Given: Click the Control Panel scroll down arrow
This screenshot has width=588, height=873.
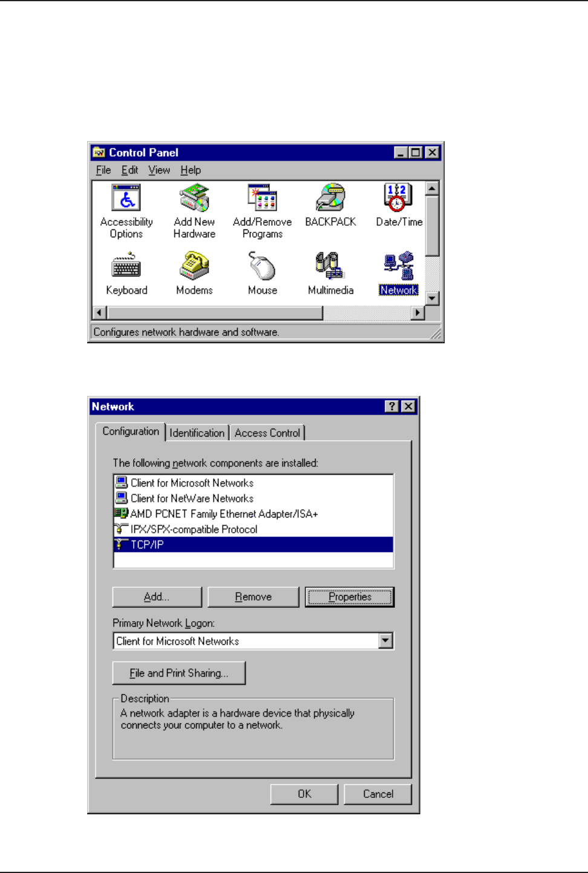Looking at the screenshot, I should (432, 298).
